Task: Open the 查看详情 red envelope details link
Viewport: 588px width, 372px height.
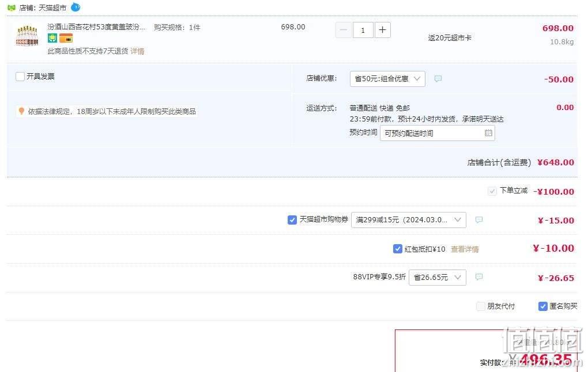Action: (x=465, y=249)
